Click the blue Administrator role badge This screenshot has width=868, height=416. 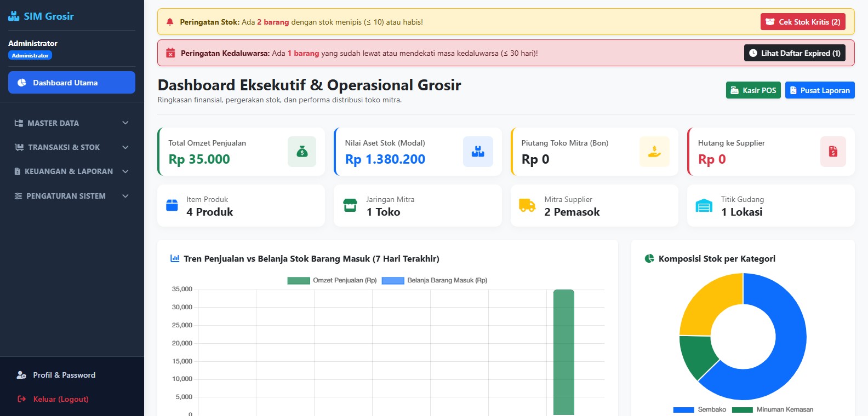point(30,55)
